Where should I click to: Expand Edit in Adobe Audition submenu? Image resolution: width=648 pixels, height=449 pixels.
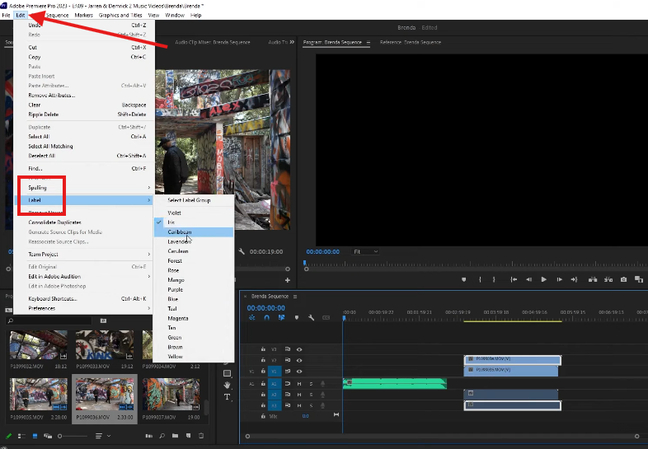click(x=85, y=276)
